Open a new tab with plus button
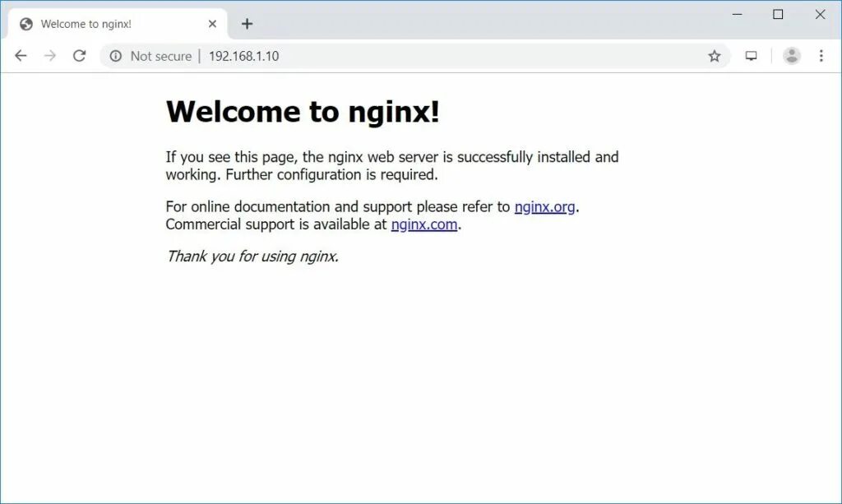This screenshot has width=842, height=504. coord(247,24)
